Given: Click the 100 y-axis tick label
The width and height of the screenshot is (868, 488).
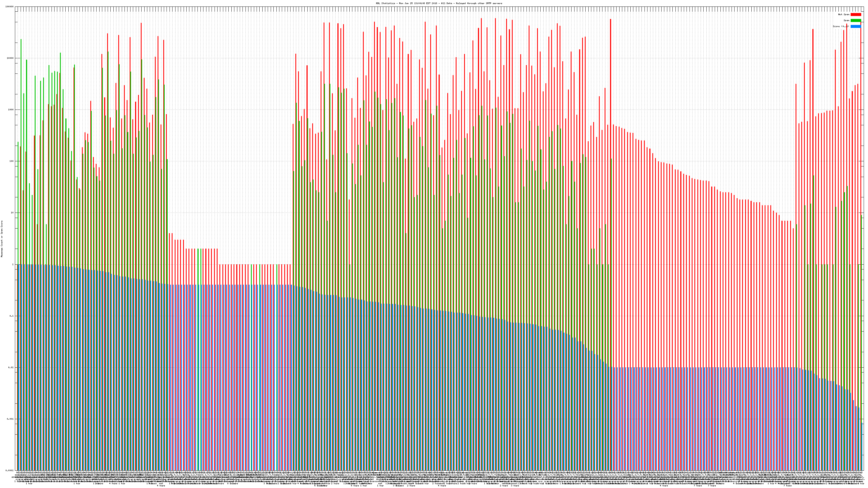Looking at the screenshot, I should click(12, 161).
